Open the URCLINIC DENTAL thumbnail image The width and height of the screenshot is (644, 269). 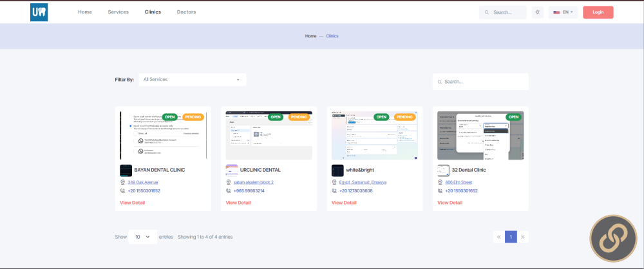tap(269, 135)
